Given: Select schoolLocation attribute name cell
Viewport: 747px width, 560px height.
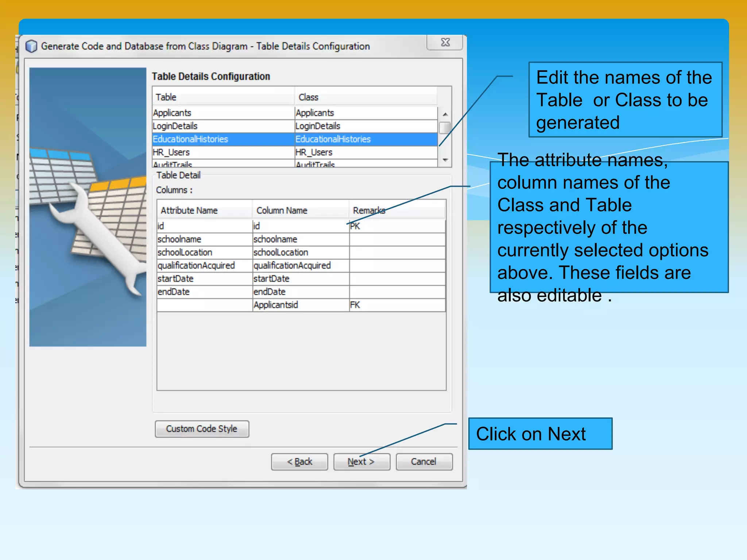Looking at the screenshot, I should (205, 252).
